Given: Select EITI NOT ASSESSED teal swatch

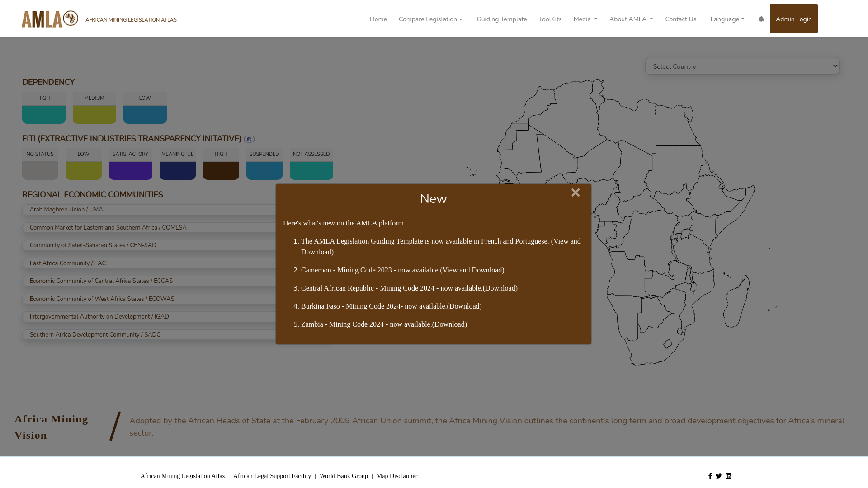Looking at the screenshot, I should (x=311, y=170).
